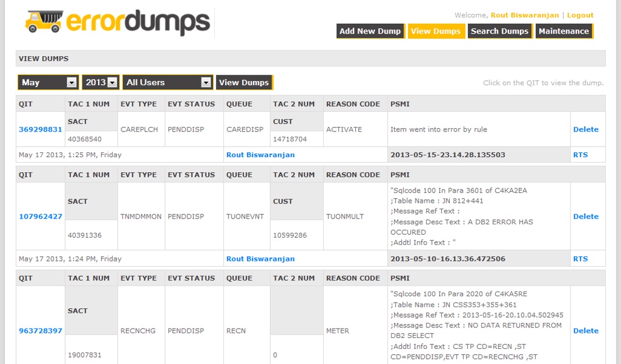Select 'Item went into error by rule'
The image size is (621, 364).
point(438,129)
